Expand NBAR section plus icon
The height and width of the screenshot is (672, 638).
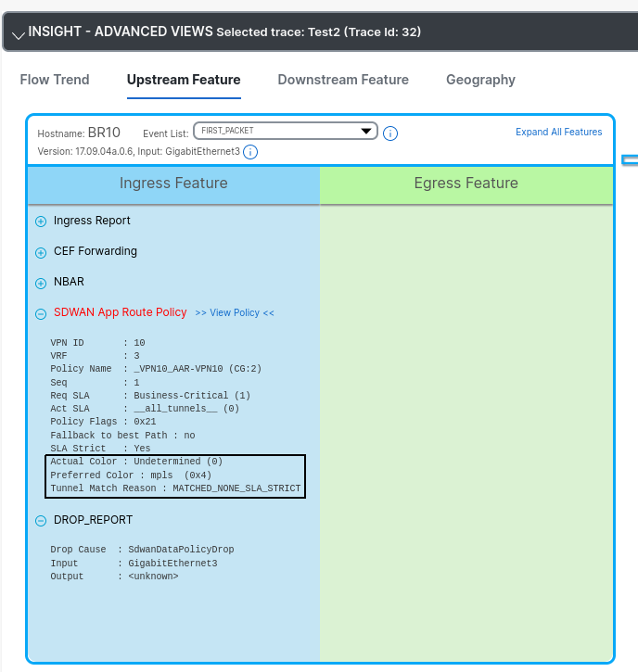pyautogui.click(x=41, y=283)
